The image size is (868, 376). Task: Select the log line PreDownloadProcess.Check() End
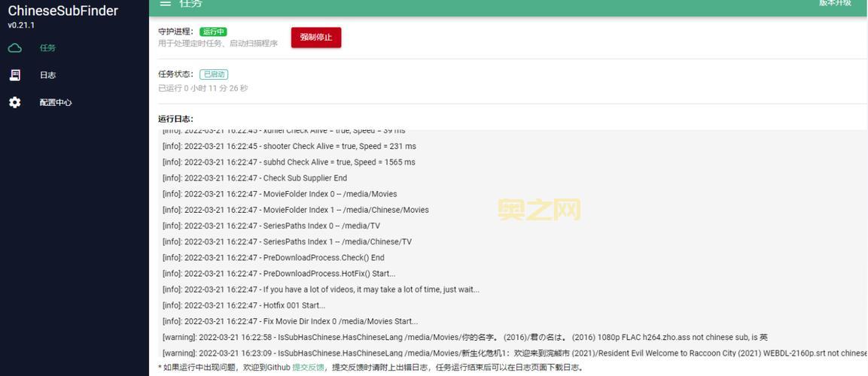coord(273,258)
